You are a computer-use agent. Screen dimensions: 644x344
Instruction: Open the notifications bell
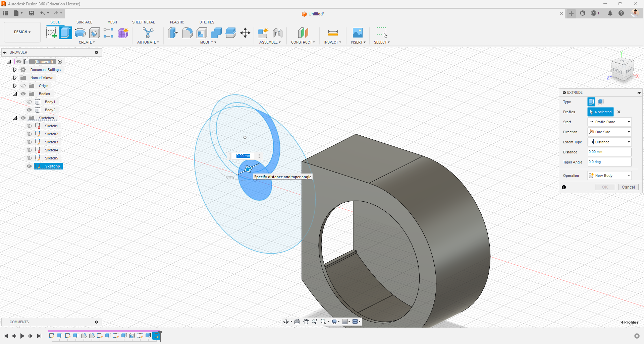click(x=610, y=13)
